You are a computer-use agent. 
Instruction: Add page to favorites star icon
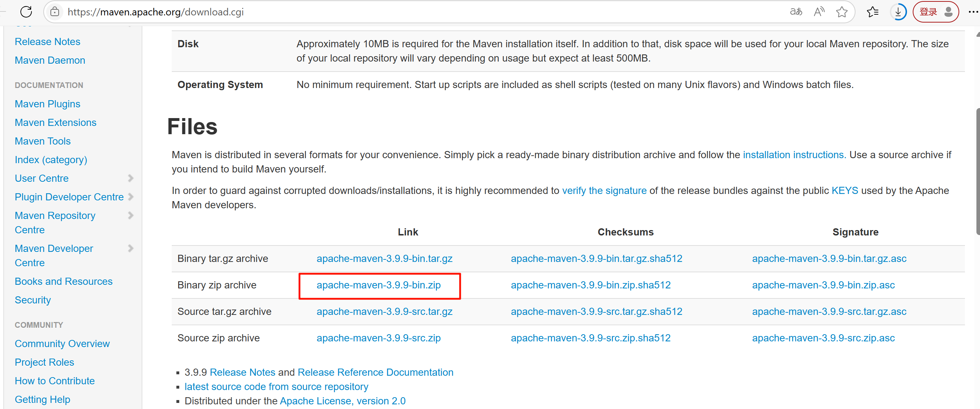click(x=842, y=12)
